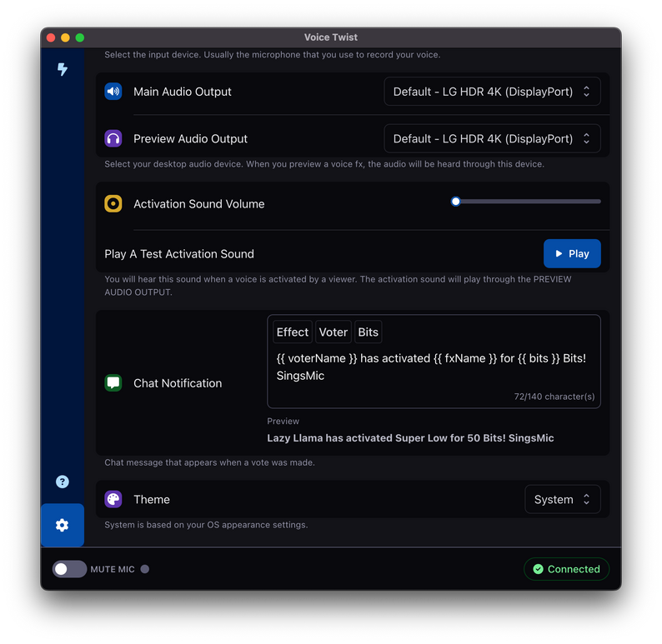Click the lightning bolt sidebar icon
Image resolution: width=662 pixels, height=644 pixels.
[x=63, y=70]
